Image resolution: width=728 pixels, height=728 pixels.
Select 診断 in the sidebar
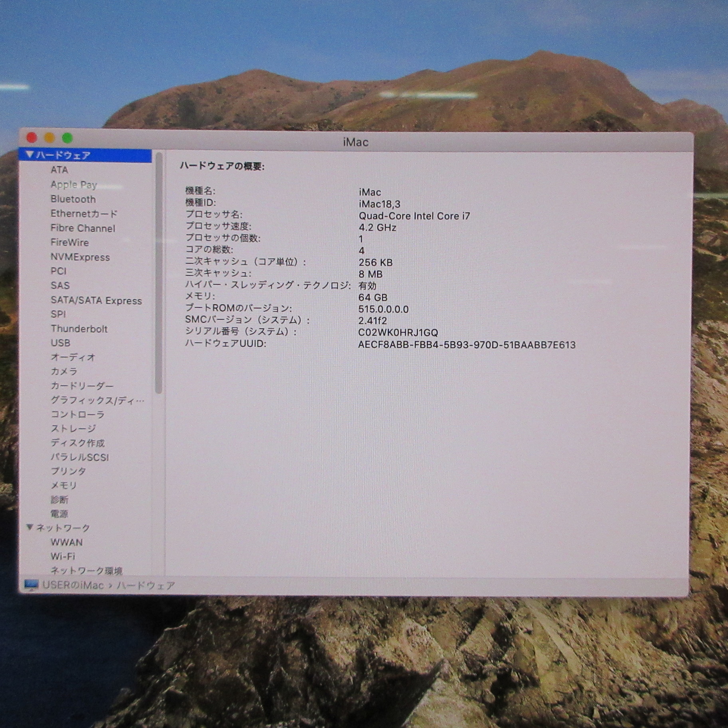click(59, 499)
